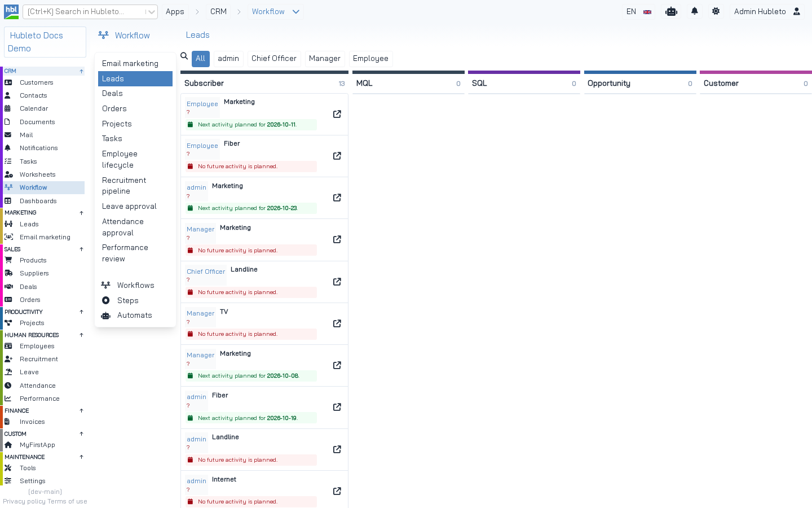Open Customers in CRM sidebar
The height and width of the screenshot is (508, 812).
(x=43, y=82)
